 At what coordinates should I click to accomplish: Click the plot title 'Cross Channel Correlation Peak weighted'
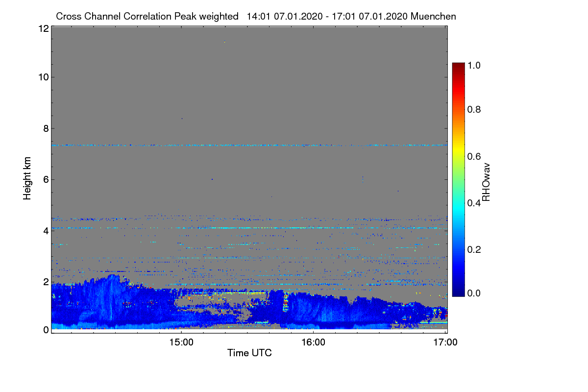coord(147,16)
